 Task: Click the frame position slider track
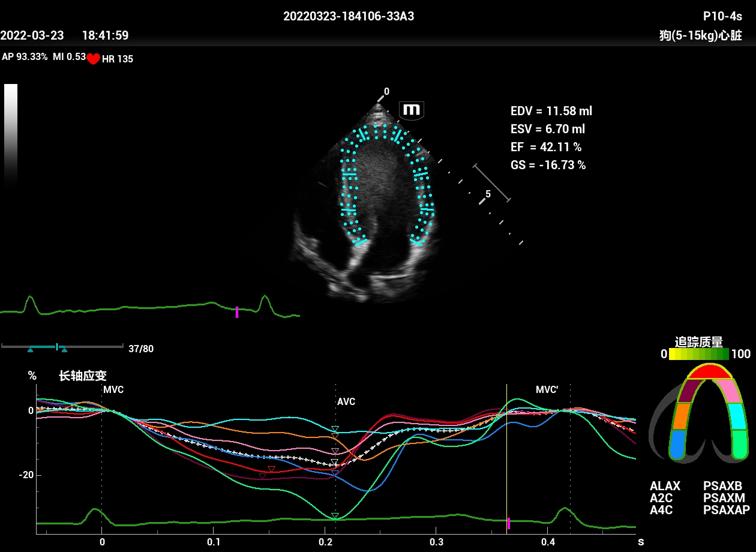coord(62,346)
